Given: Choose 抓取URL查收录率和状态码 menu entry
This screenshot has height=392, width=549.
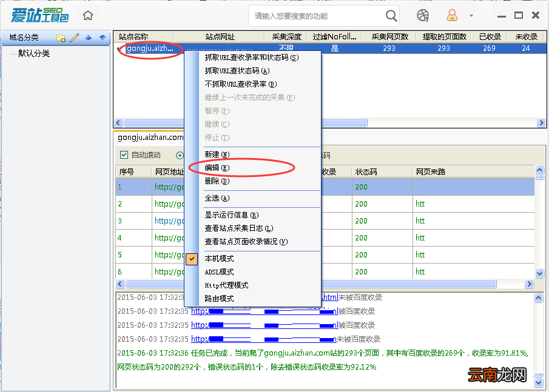Looking at the screenshot, I should (251, 58).
